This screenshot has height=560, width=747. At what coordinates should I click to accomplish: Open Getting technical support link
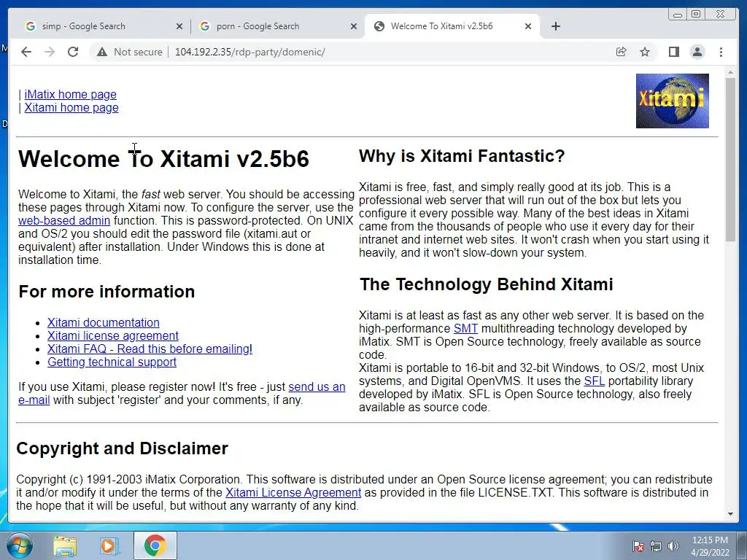click(x=112, y=362)
